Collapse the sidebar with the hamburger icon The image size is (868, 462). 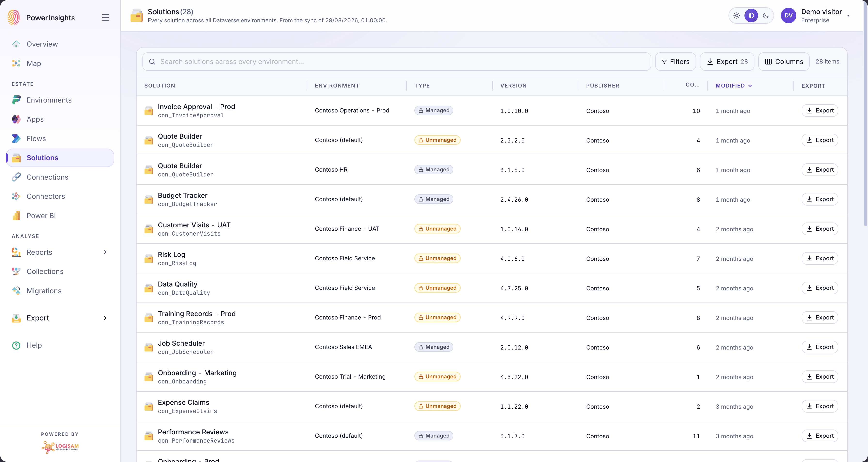tap(105, 17)
